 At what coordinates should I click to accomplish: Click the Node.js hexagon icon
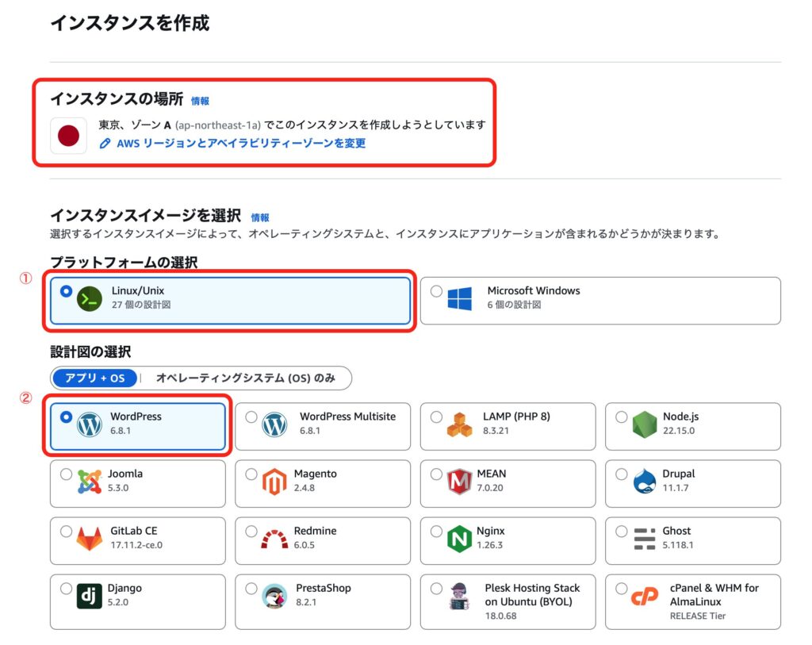[645, 424]
